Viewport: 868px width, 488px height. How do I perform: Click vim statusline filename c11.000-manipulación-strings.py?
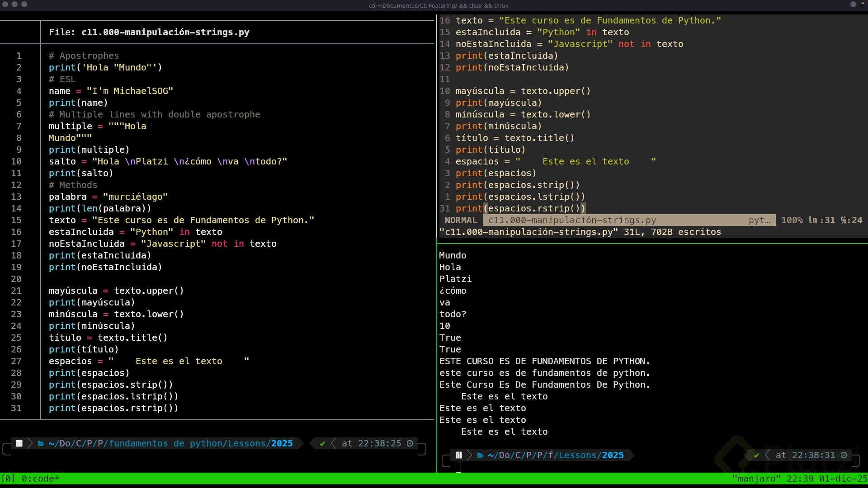[572, 220]
